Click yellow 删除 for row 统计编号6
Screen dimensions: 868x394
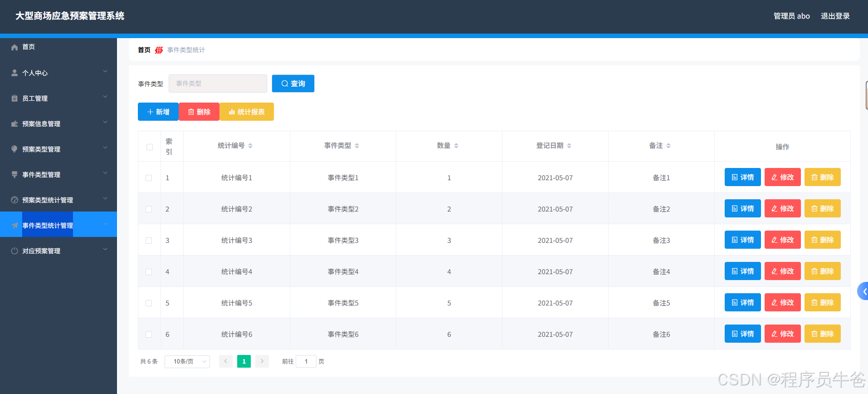point(823,334)
